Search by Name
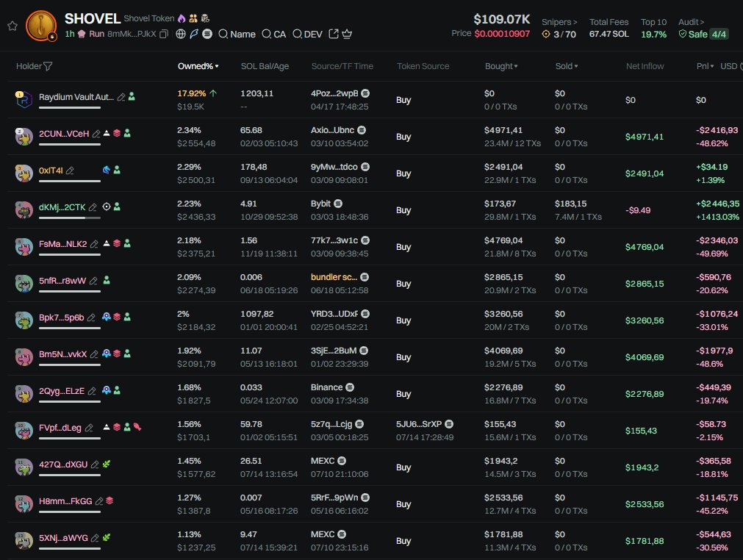The width and height of the screenshot is (743, 560). pyautogui.click(x=237, y=34)
